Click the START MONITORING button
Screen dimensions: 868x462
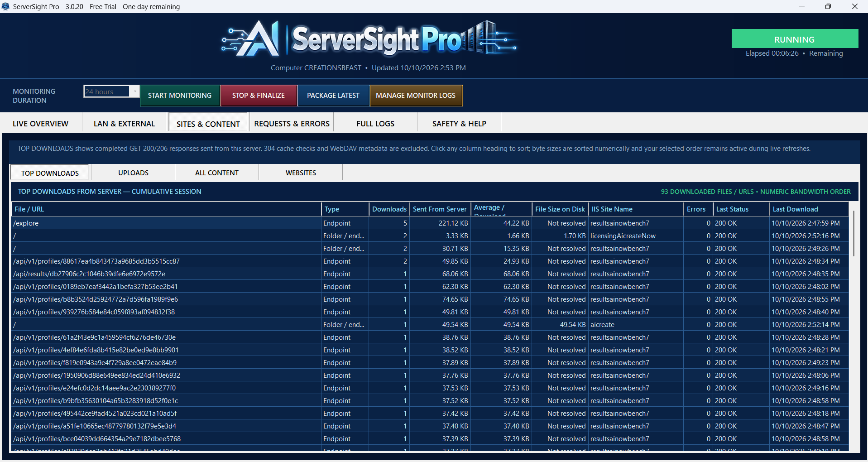180,96
